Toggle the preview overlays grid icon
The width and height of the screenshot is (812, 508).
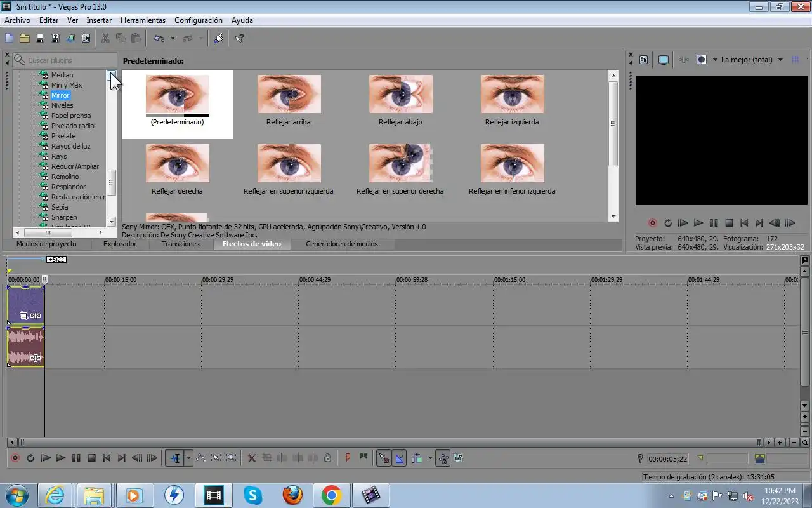tap(795, 60)
